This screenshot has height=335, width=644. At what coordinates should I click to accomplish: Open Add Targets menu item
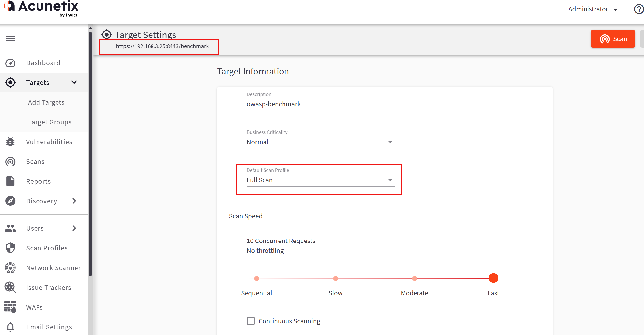click(x=46, y=102)
